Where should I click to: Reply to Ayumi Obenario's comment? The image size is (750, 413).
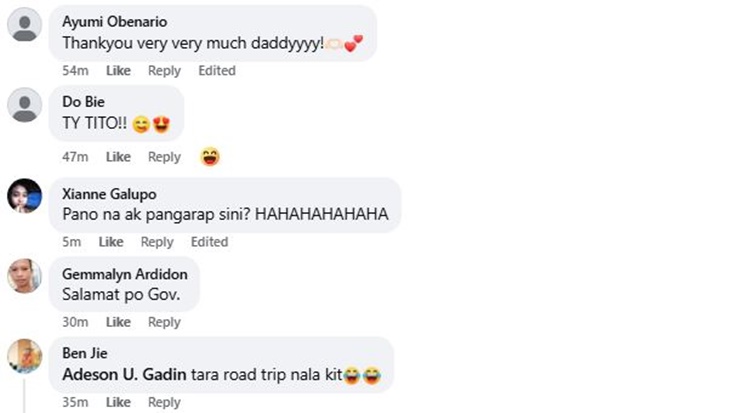(164, 70)
